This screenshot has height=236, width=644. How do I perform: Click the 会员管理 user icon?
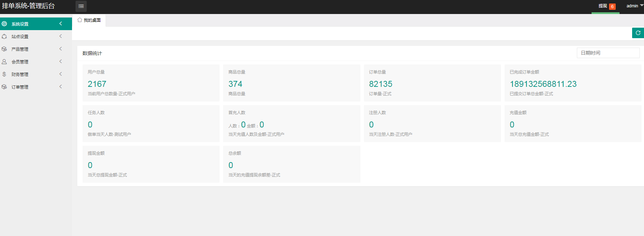click(4, 62)
